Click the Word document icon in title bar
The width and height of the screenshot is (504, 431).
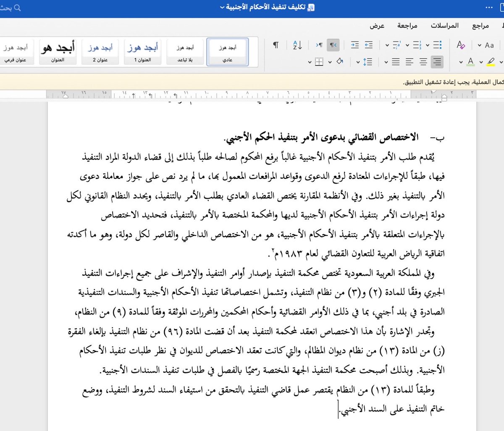tap(312, 8)
